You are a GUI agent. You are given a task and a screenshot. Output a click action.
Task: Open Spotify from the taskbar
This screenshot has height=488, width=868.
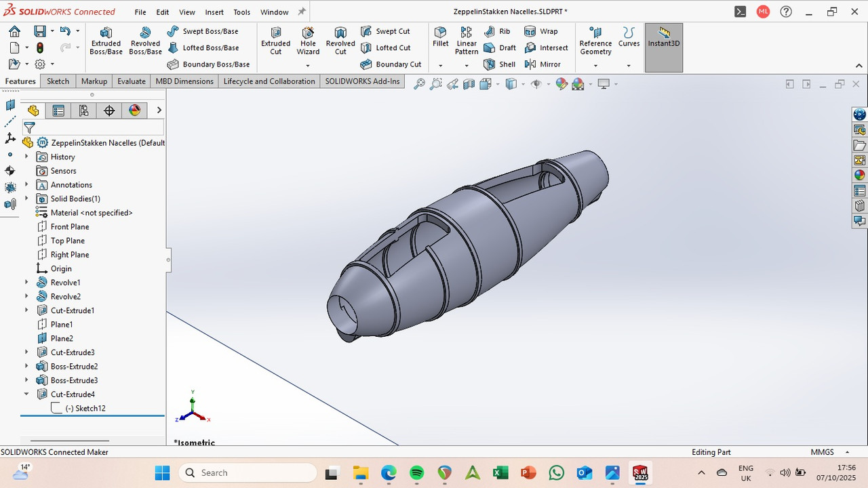416,472
